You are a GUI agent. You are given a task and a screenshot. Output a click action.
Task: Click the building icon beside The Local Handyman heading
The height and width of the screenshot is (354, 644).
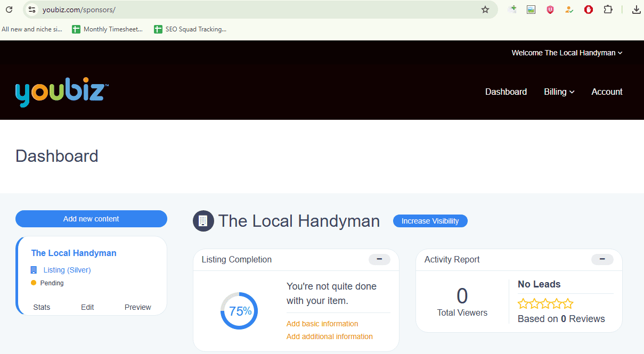(x=203, y=221)
